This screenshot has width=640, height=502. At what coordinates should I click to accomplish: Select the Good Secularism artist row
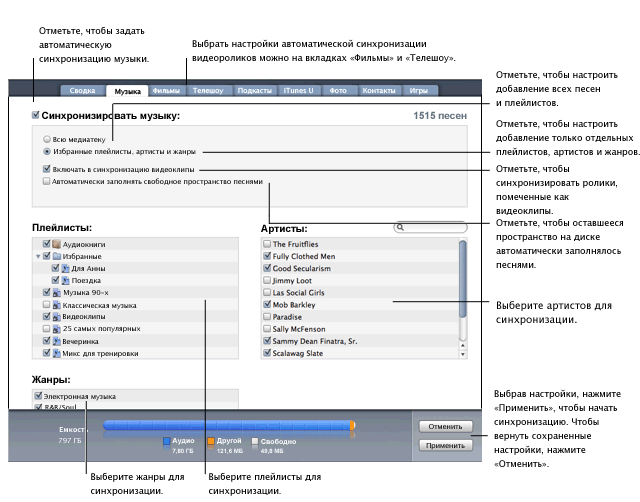coord(360,268)
